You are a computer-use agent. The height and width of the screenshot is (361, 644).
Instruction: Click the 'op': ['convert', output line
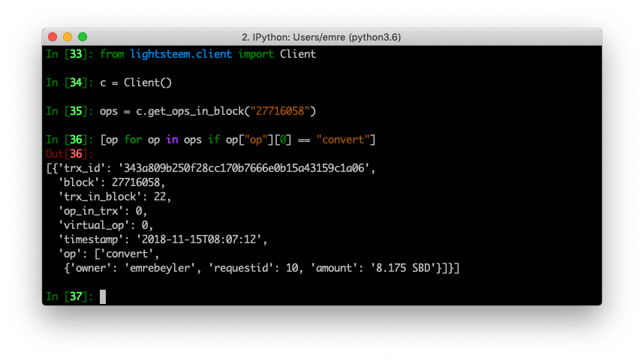point(108,254)
